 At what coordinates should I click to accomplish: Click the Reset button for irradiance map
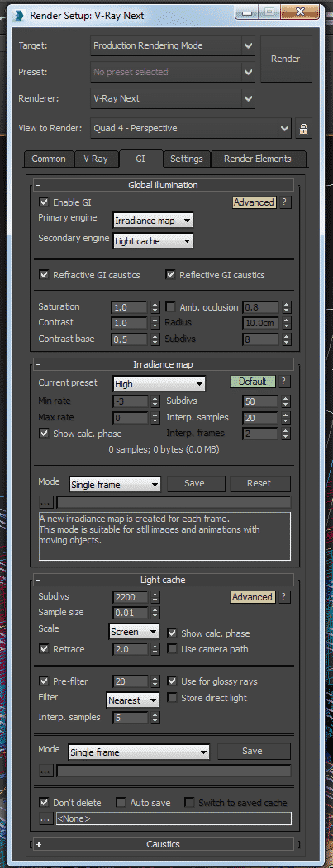click(x=259, y=483)
